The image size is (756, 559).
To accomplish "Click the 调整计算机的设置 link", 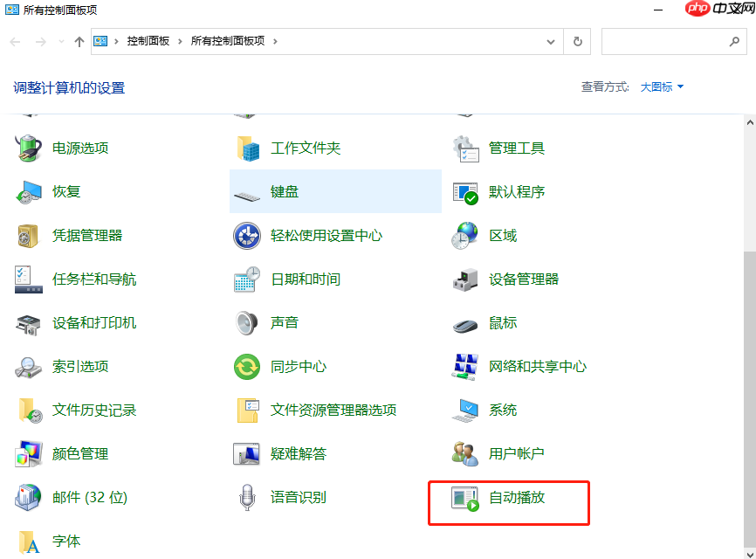I will [69, 87].
